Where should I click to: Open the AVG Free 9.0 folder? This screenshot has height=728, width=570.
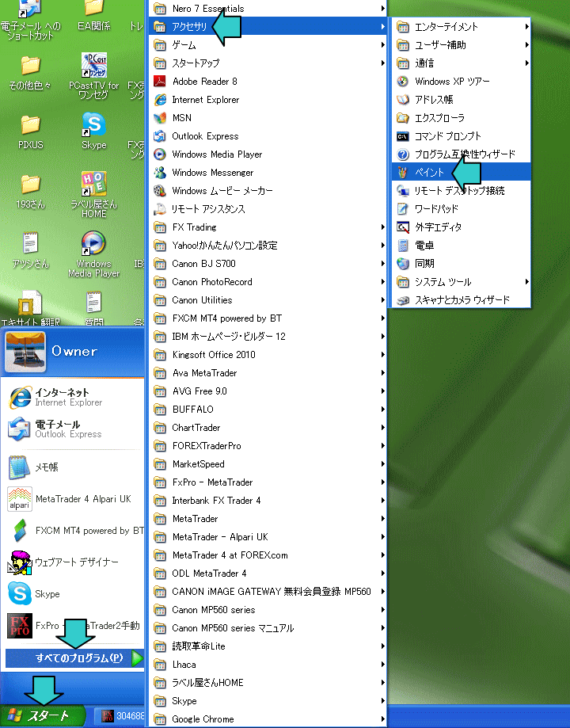tap(268, 391)
